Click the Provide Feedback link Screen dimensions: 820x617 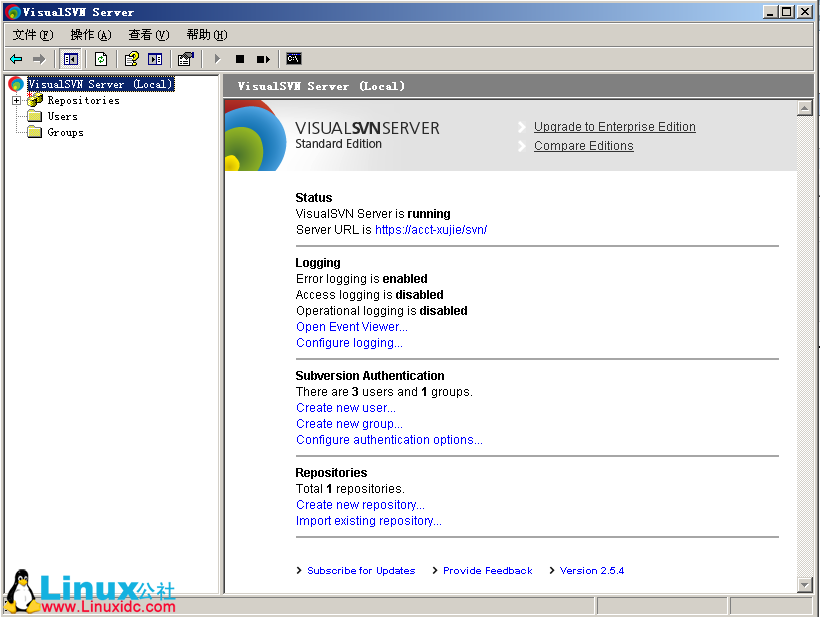487,570
